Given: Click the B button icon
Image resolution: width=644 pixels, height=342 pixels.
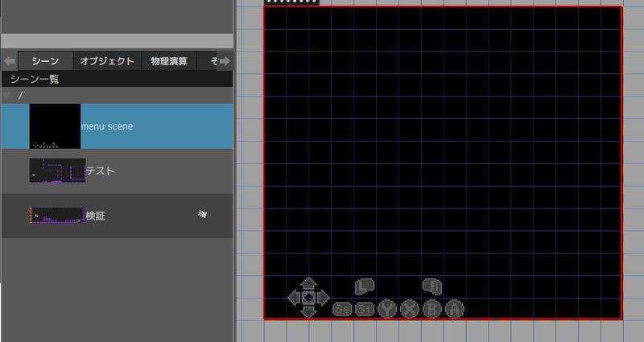Looking at the screenshot, I should tap(432, 309).
